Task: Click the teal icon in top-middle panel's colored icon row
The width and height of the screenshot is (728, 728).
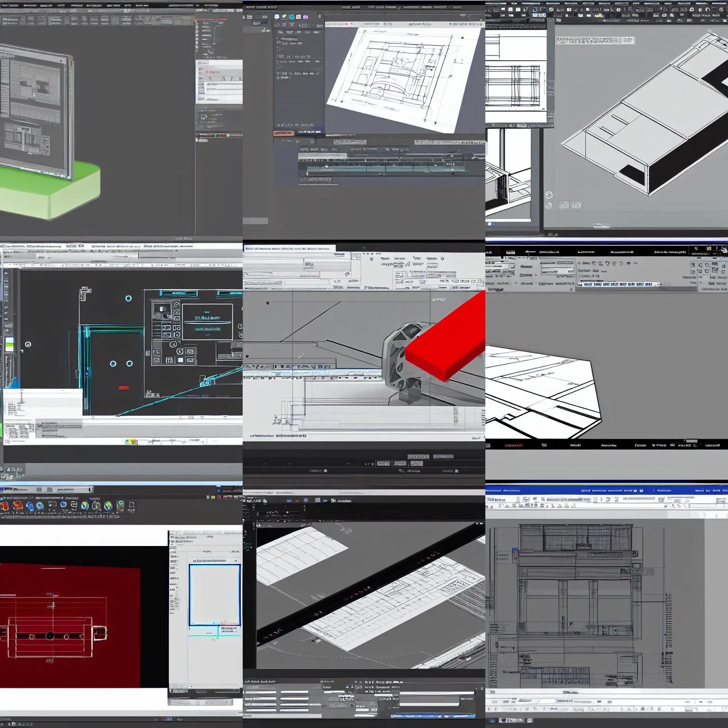Action: point(292,17)
